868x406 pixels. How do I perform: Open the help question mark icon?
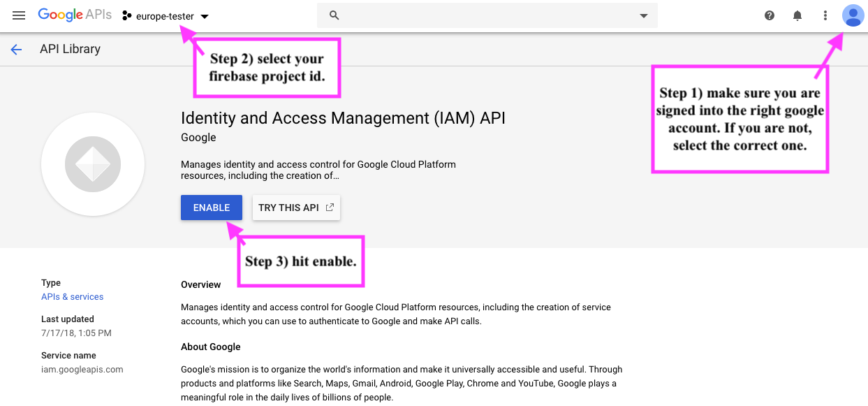[770, 15]
